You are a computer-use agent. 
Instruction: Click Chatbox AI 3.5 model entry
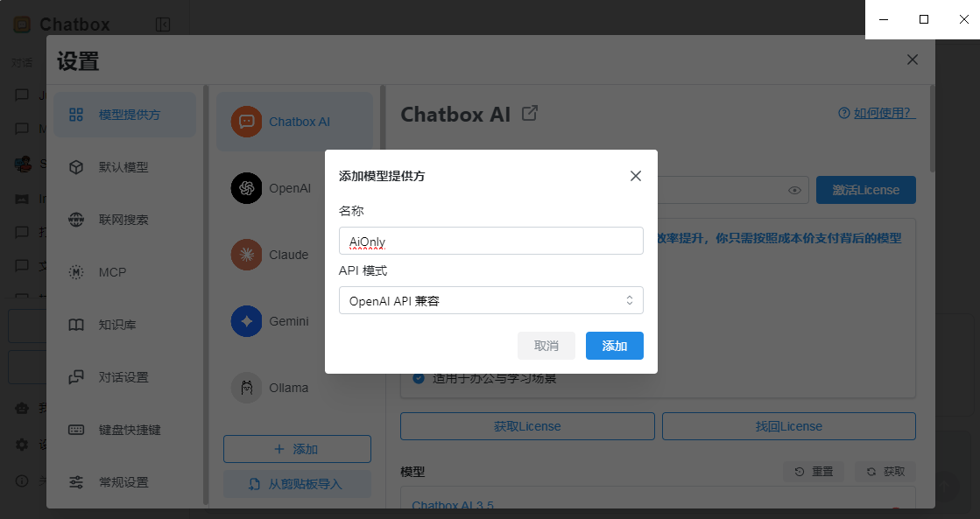tap(453, 505)
